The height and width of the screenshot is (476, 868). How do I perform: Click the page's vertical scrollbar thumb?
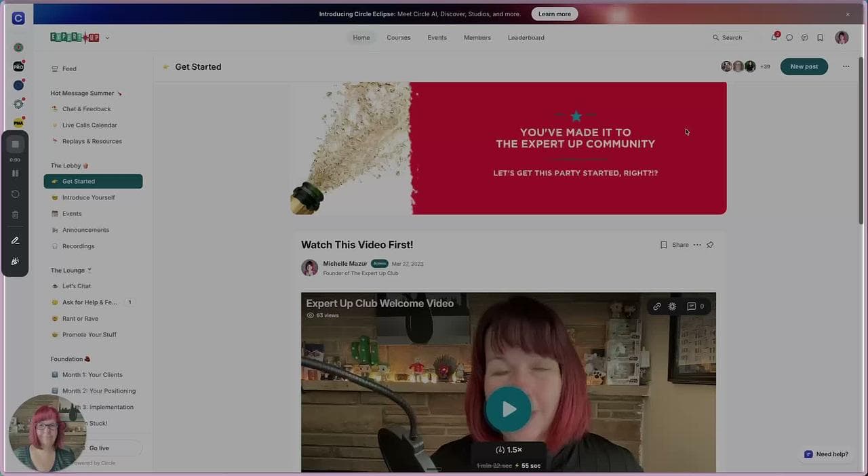[861, 139]
